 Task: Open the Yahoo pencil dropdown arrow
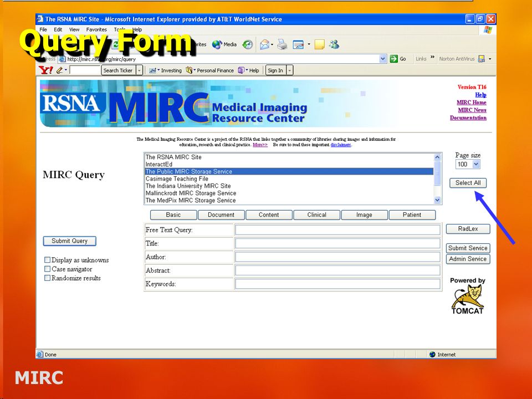coord(66,70)
